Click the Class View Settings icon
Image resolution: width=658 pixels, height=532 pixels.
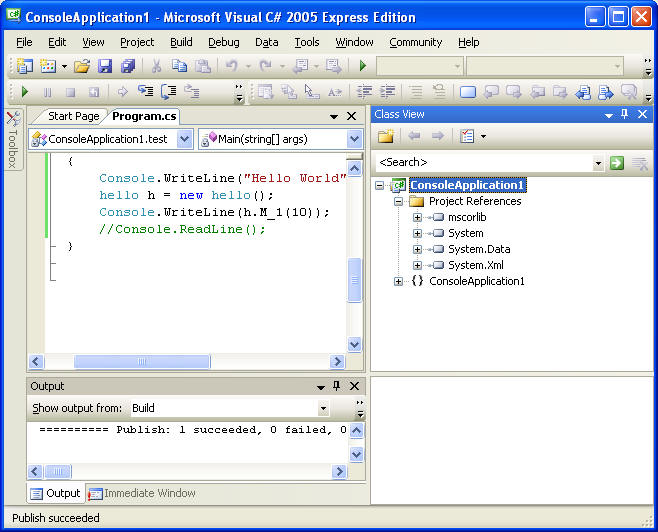point(467,136)
